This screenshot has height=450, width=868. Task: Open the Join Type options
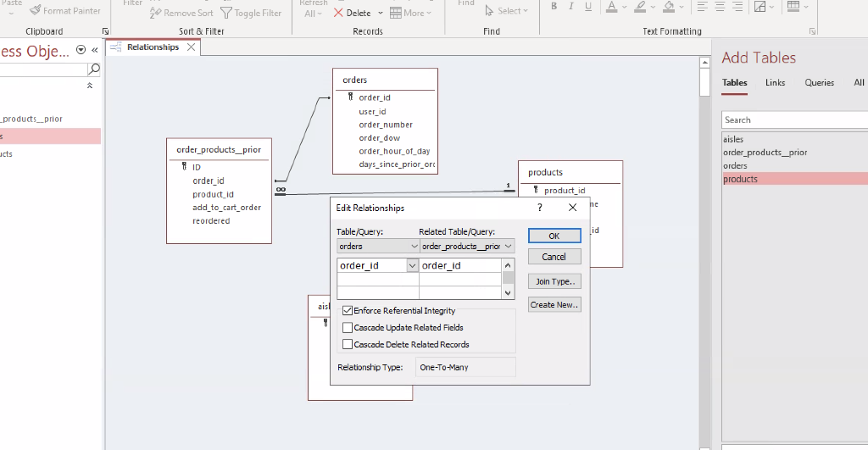coord(554,281)
